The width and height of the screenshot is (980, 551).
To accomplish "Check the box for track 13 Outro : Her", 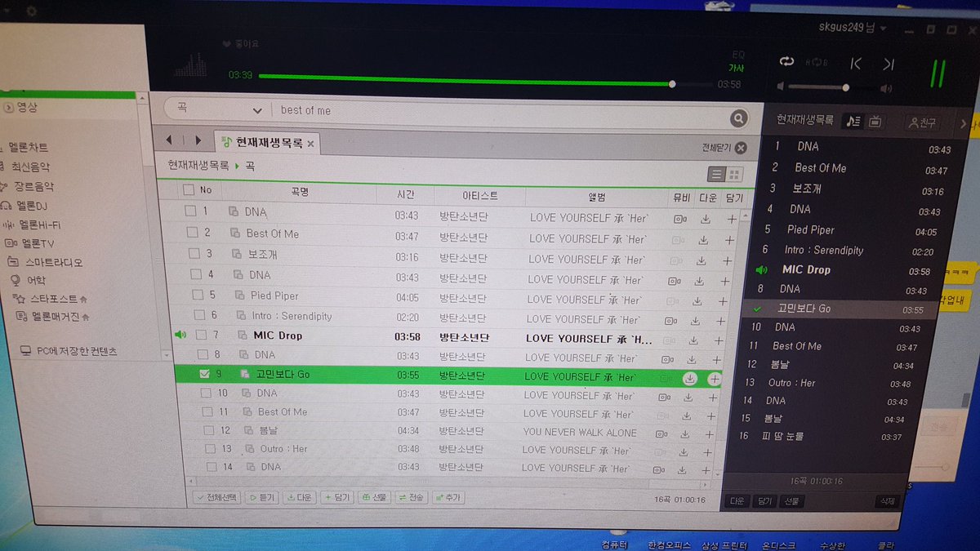I will pos(210,449).
